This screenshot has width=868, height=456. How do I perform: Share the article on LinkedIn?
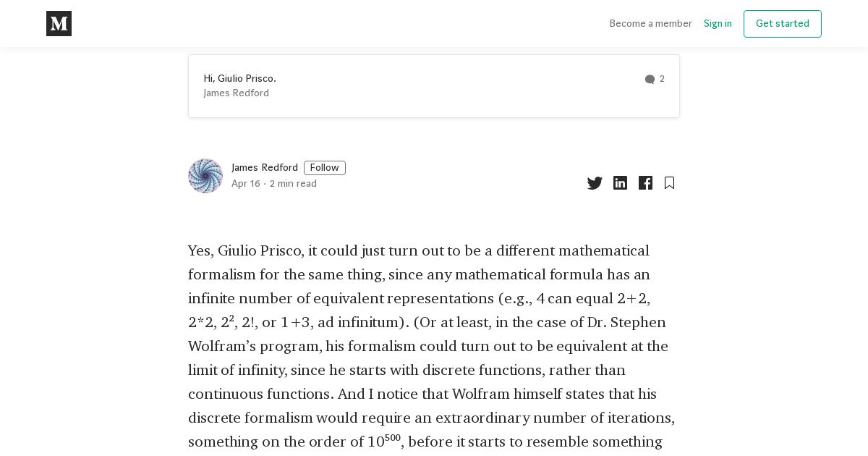620,183
